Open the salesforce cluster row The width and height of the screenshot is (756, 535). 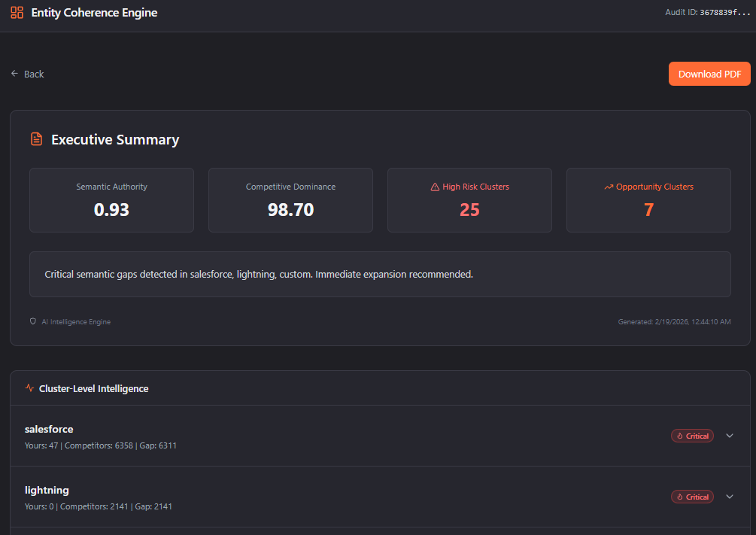301,436
